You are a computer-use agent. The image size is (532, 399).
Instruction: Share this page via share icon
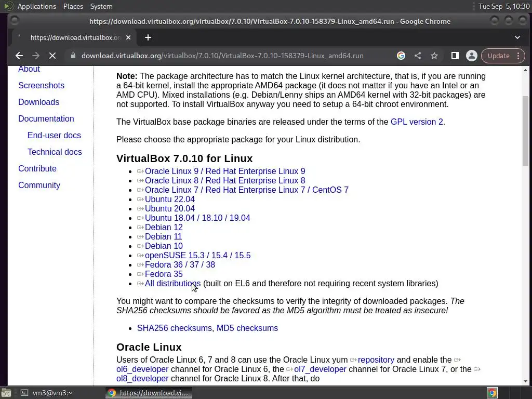point(418,56)
